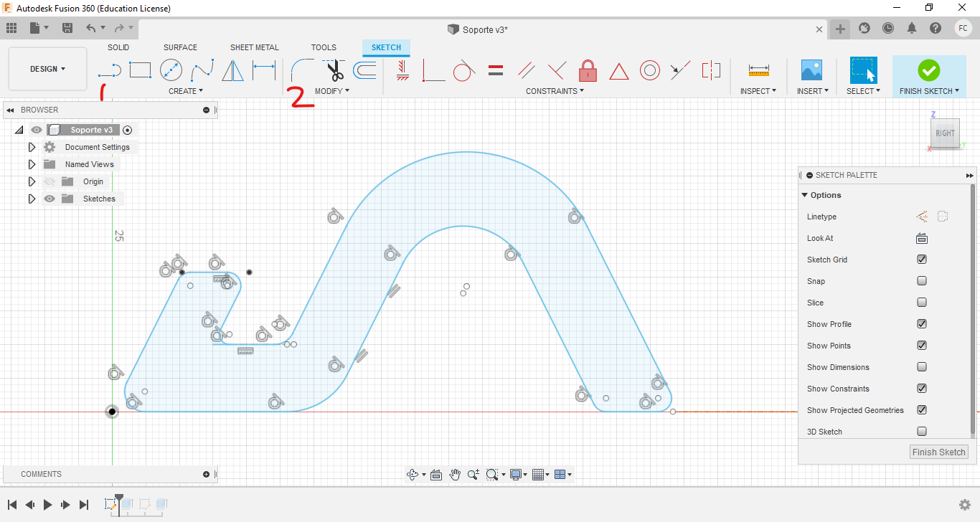Apply the Tangent constraint
The height and width of the screenshot is (522, 980).
(464, 70)
